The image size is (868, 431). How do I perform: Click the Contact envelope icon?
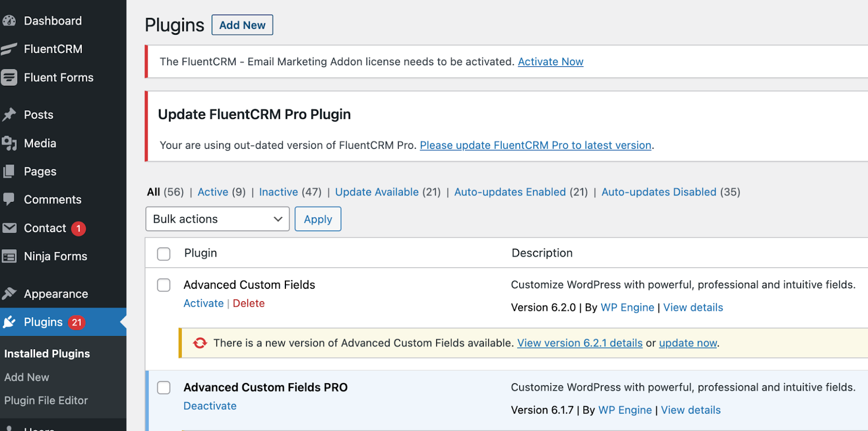(x=9, y=228)
